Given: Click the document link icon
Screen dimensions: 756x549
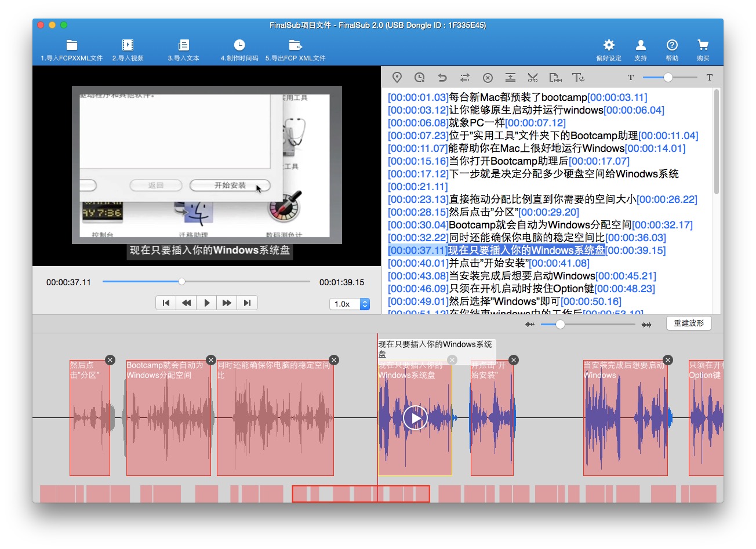Looking at the screenshot, I should coord(555,77).
